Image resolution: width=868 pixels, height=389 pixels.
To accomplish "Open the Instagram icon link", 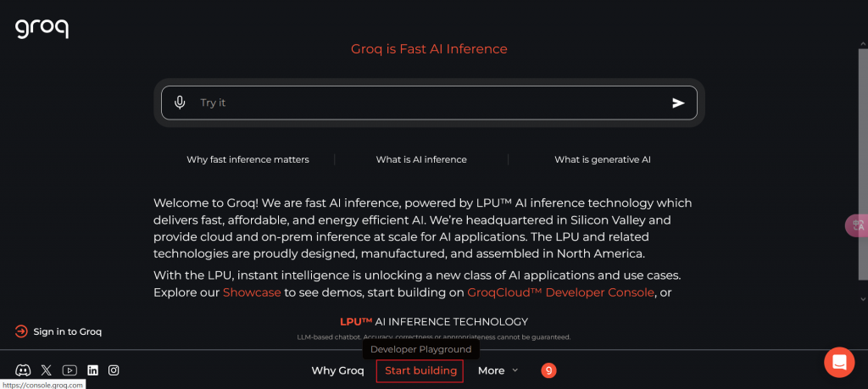I will (114, 370).
